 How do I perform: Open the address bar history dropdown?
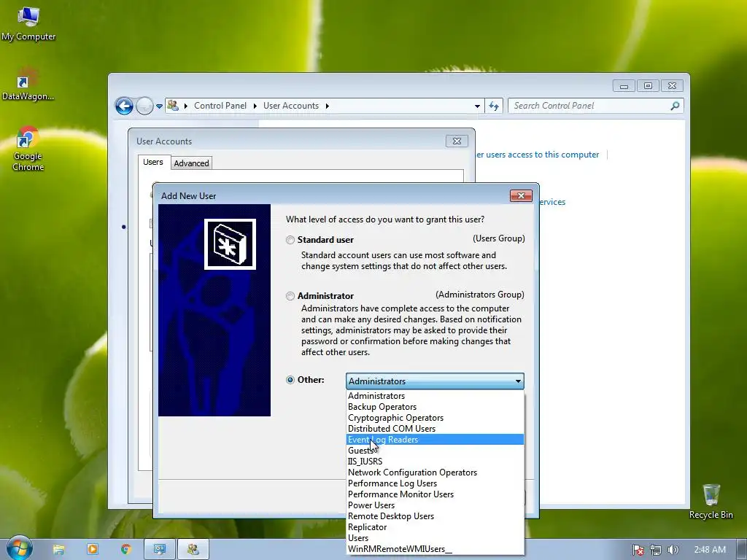477,106
